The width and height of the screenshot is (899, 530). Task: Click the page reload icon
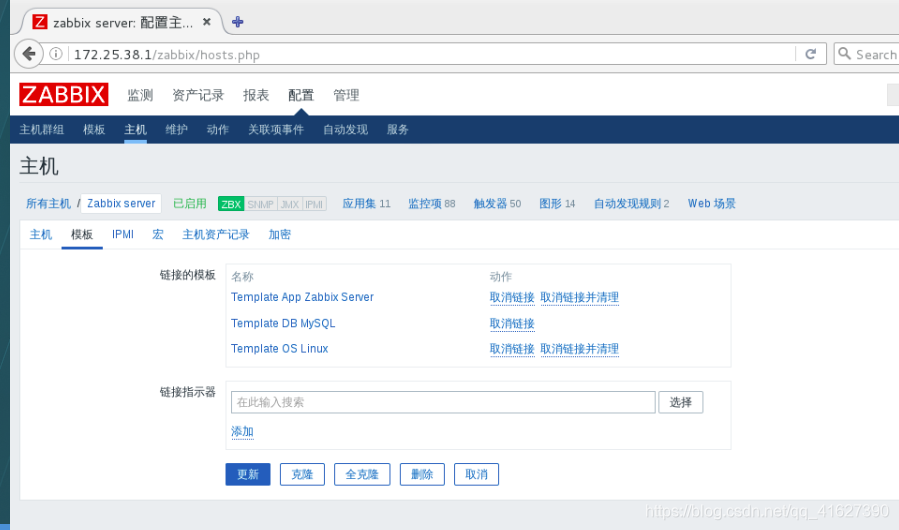tap(810, 54)
